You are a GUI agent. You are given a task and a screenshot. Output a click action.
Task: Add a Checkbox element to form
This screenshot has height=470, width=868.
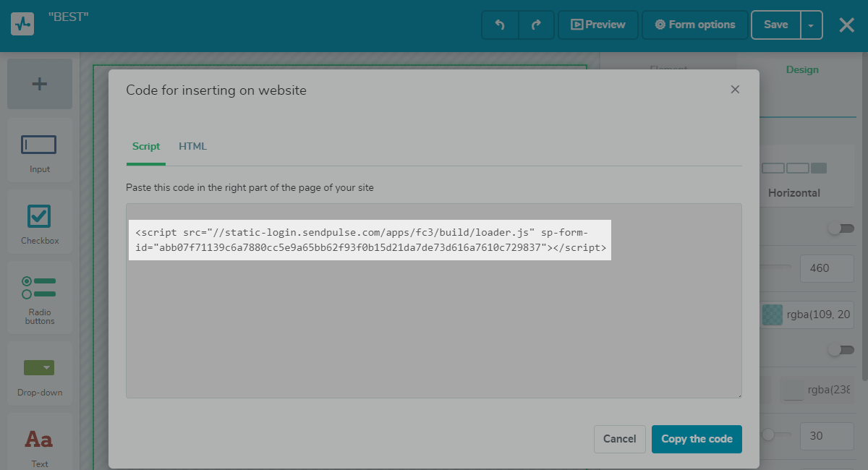point(39,221)
